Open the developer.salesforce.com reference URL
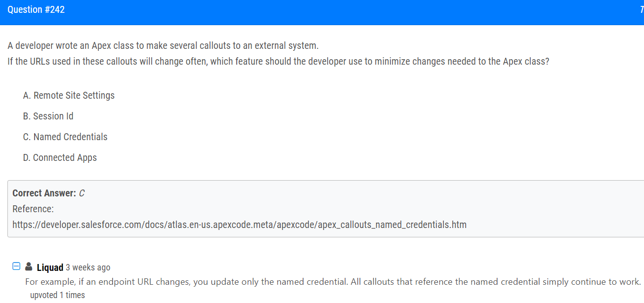The width and height of the screenshot is (644, 303). pyautogui.click(x=239, y=225)
